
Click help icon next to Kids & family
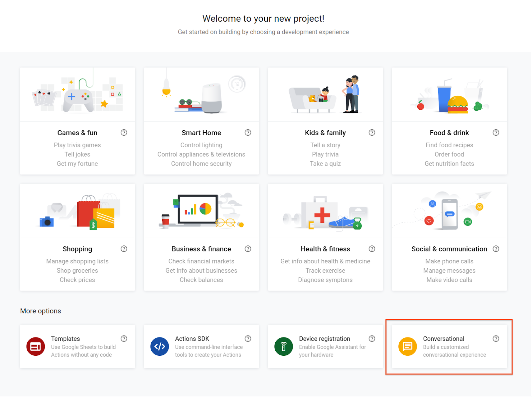point(372,133)
